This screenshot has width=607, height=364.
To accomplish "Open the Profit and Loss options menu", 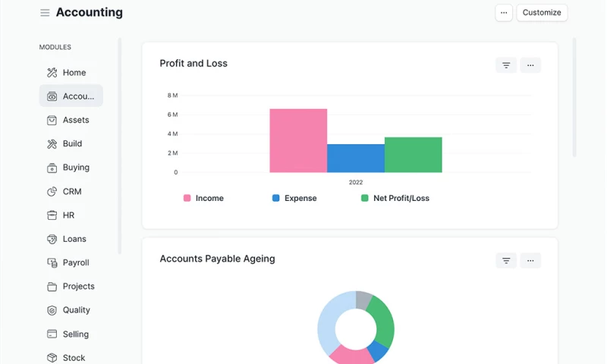I will click(530, 65).
